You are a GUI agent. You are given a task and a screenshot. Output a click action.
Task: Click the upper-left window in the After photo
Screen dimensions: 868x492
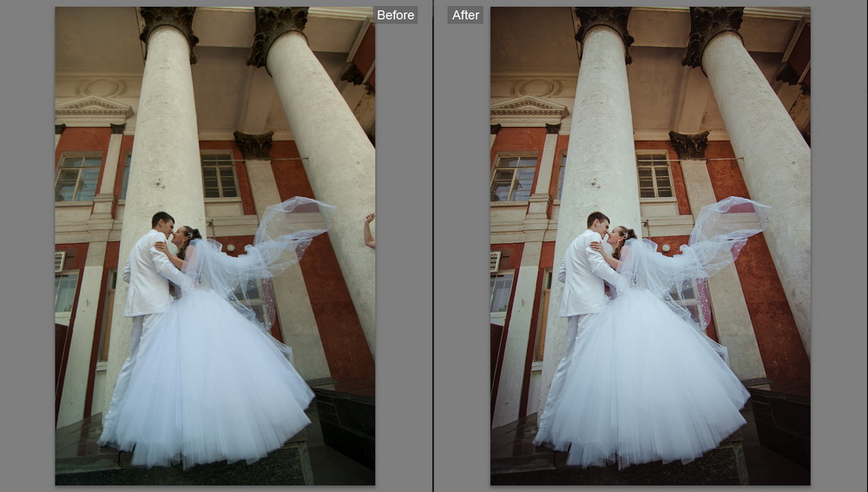[x=514, y=178]
